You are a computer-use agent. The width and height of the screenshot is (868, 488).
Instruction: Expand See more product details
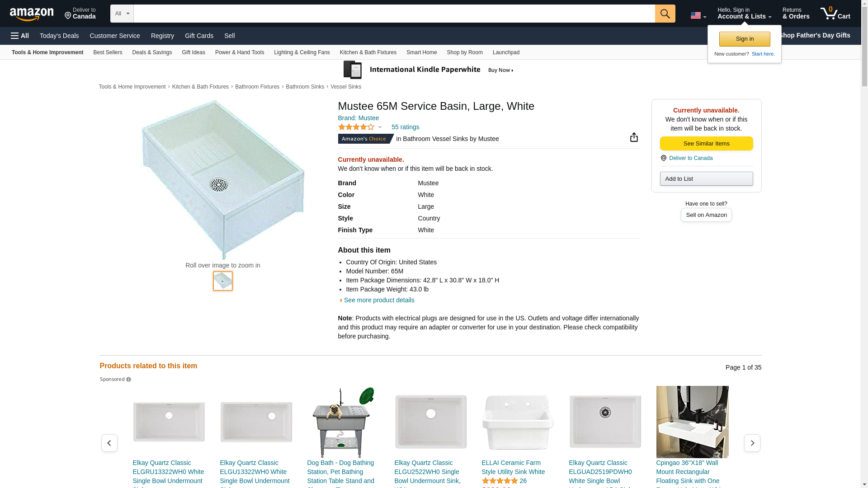[x=378, y=300]
